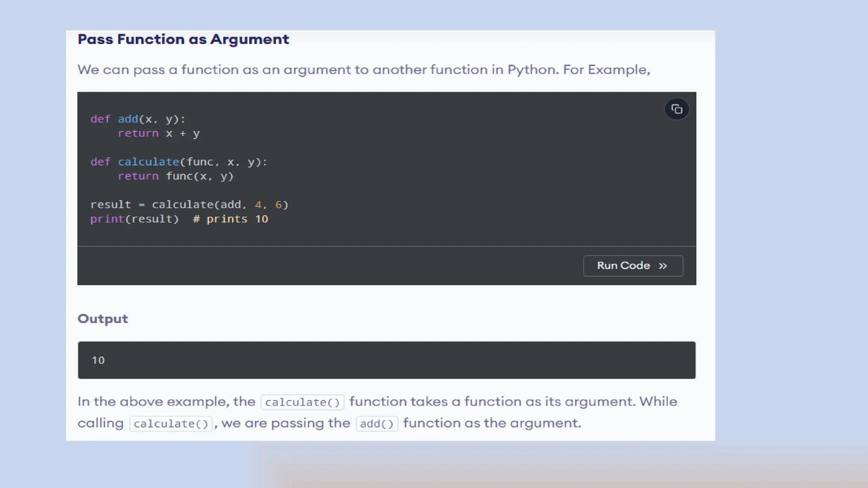This screenshot has width=868, height=488.
Task: Click the def add(x, y) code line
Action: click(138, 119)
